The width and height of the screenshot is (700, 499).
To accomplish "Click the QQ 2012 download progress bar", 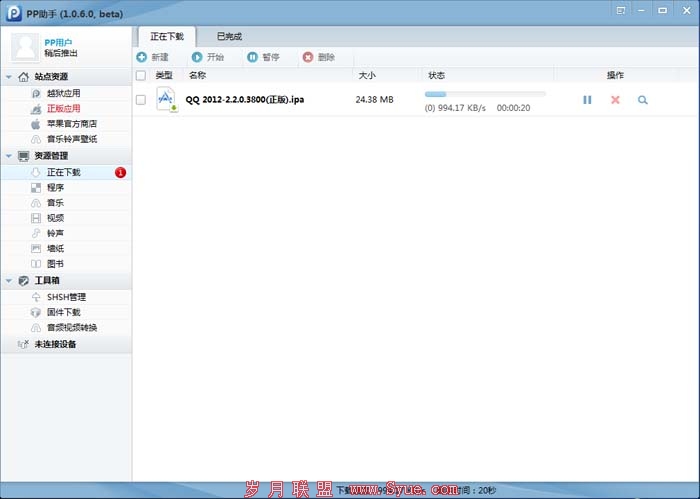I will [x=485, y=94].
